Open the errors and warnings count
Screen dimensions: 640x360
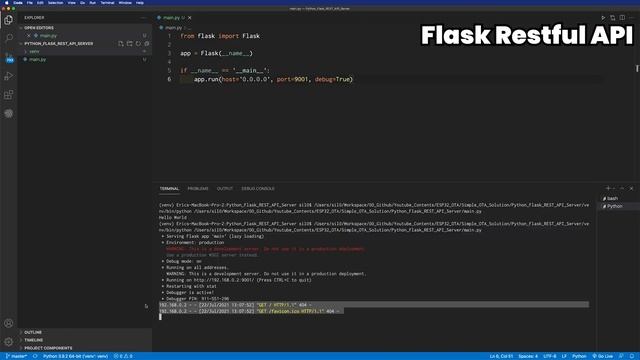coord(123,356)
